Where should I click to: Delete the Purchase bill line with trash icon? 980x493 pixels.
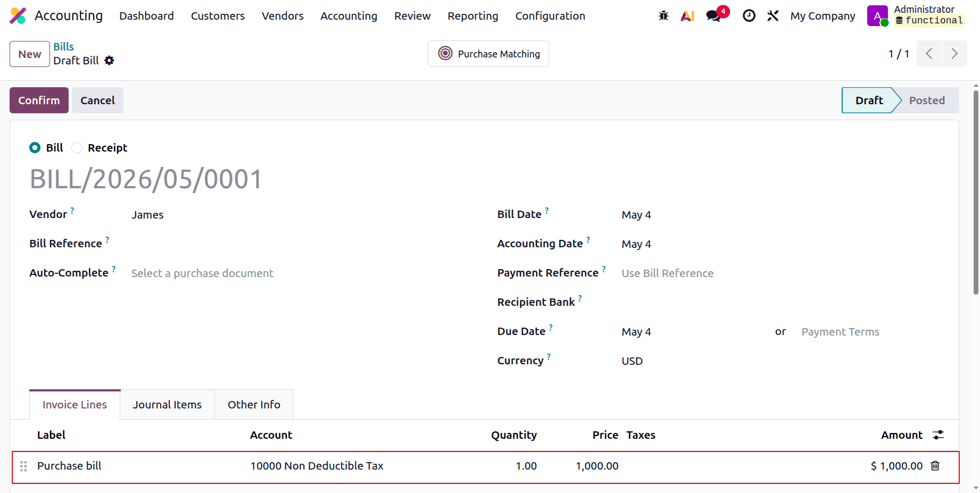pos(935,466)
